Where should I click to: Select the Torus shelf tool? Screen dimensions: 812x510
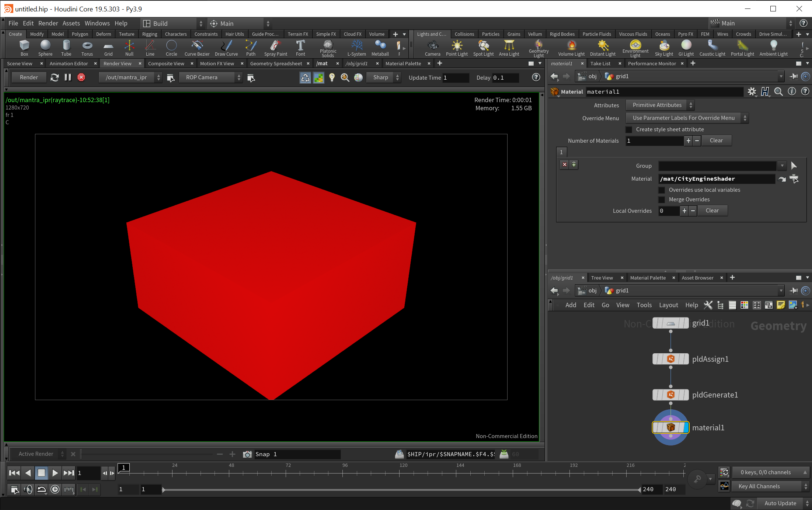coord(87,48)
